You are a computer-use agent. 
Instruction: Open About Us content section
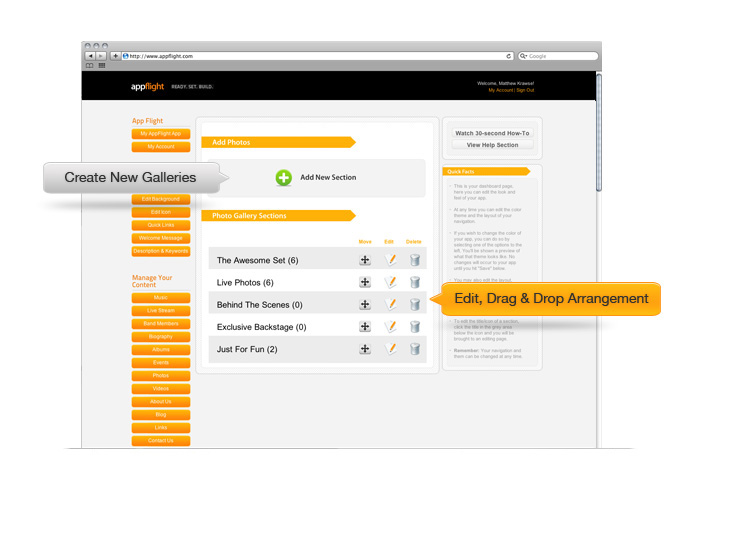[161, 402]
